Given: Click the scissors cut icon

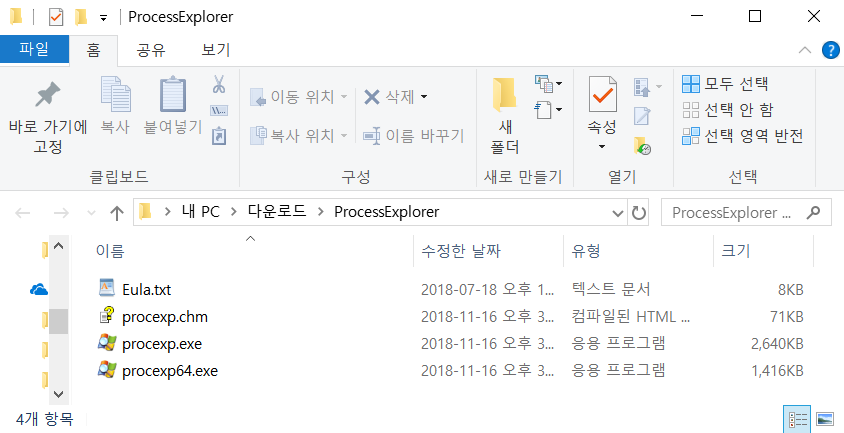Looking at the screenshot, I should [219, 85].
